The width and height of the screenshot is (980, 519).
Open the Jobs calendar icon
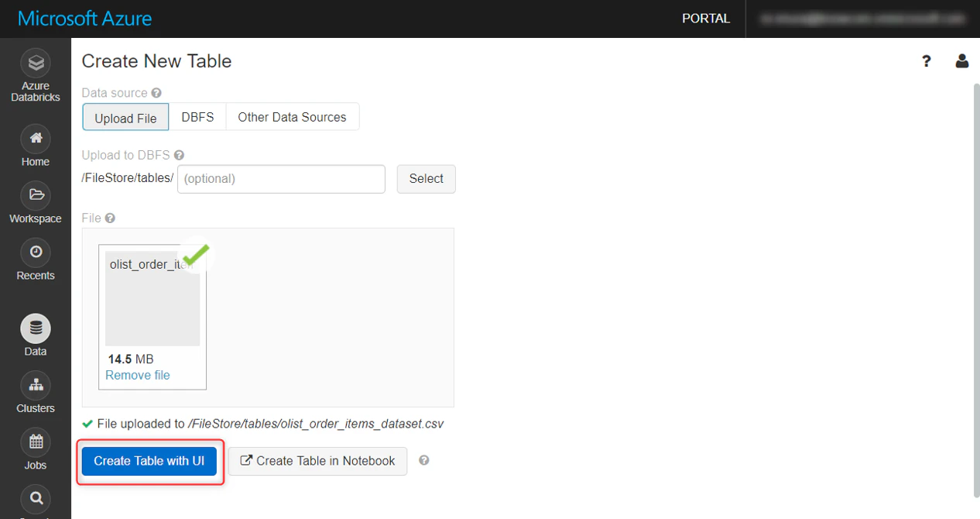pyautogui.click(x=36, y=442)
